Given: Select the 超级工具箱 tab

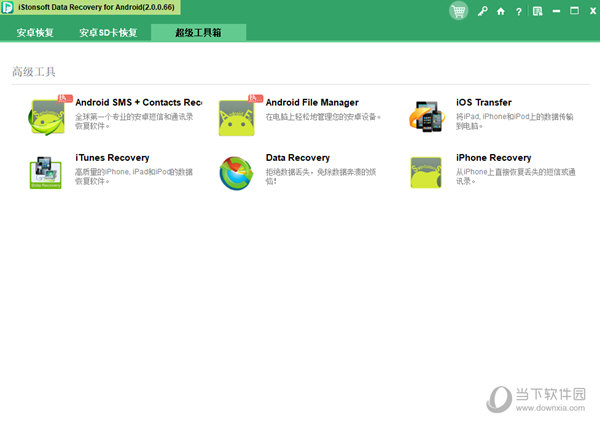Looking at the screenshot, I should (x=198, y=33).
